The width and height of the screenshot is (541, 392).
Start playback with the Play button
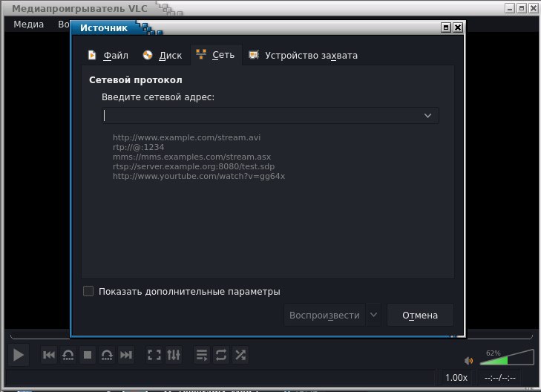(x=18, y=355)
